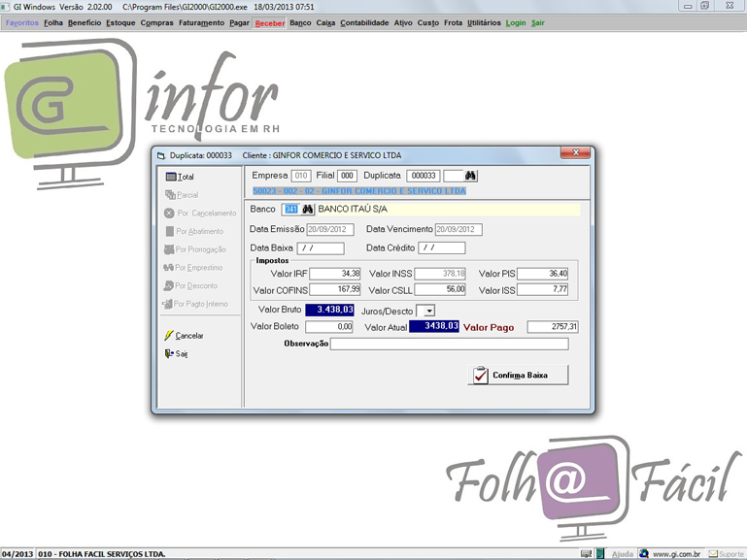The image size is (747, 560).
Task: Open the Faturamento menu
Action: pyautogui.click(x=201, y=23)
